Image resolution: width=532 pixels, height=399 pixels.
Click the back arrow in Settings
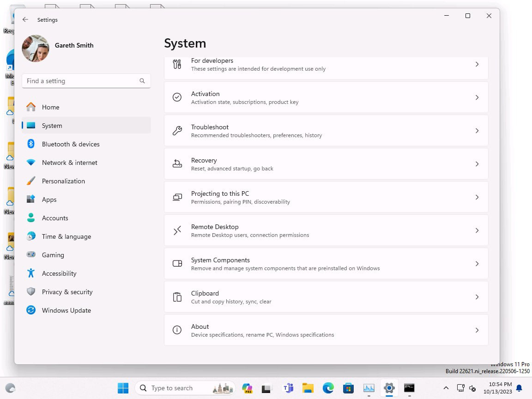(25, 19)
